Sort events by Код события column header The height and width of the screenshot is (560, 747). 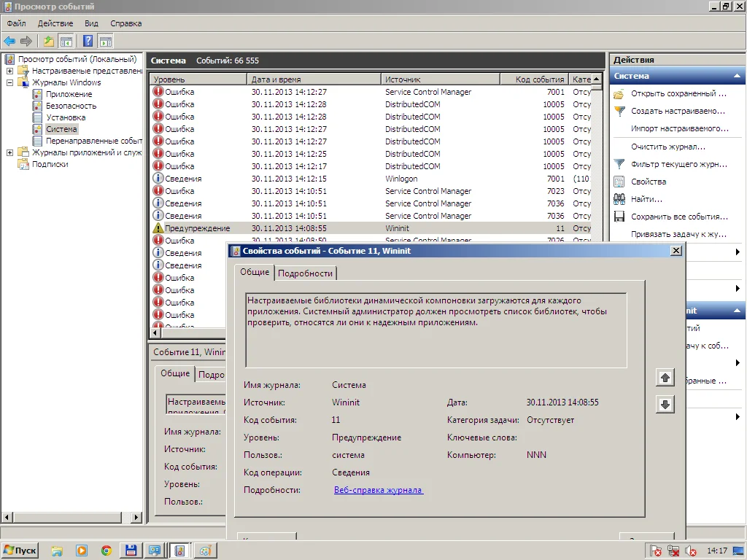point(539,79)
